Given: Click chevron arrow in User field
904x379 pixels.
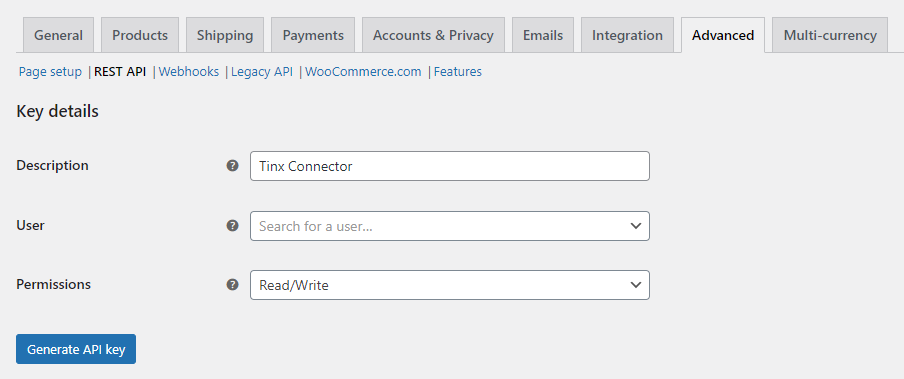Looking at the screenshot, I should [x=636, y=226].
